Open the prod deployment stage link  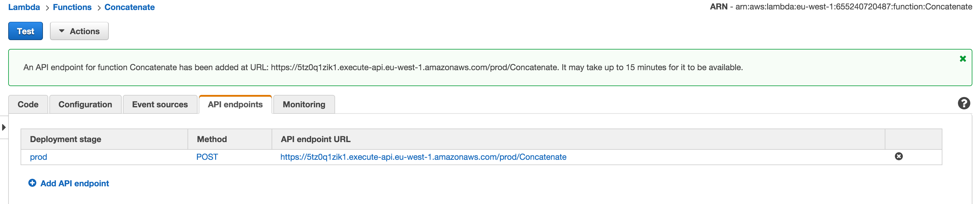39,157
